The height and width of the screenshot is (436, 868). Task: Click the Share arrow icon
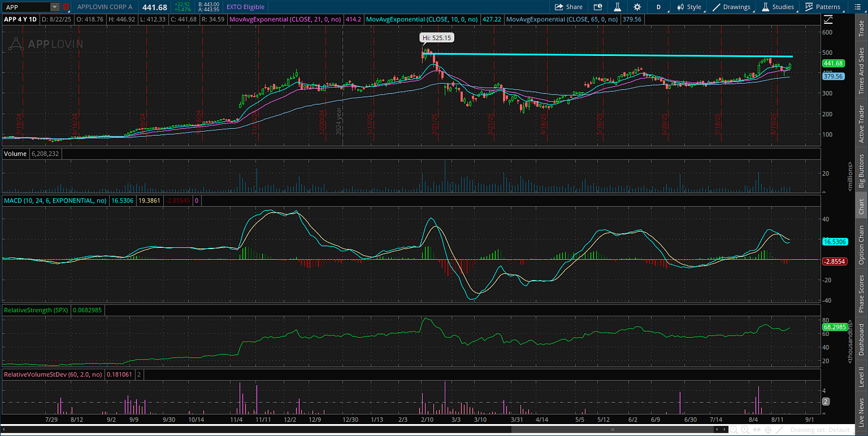[x=559, y=7]
